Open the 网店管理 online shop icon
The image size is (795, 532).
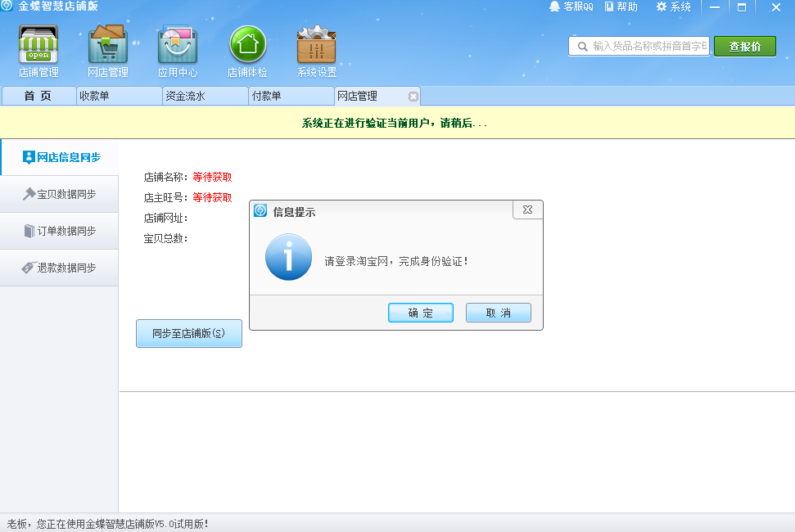pyautogui.click(x=108, y=52)
